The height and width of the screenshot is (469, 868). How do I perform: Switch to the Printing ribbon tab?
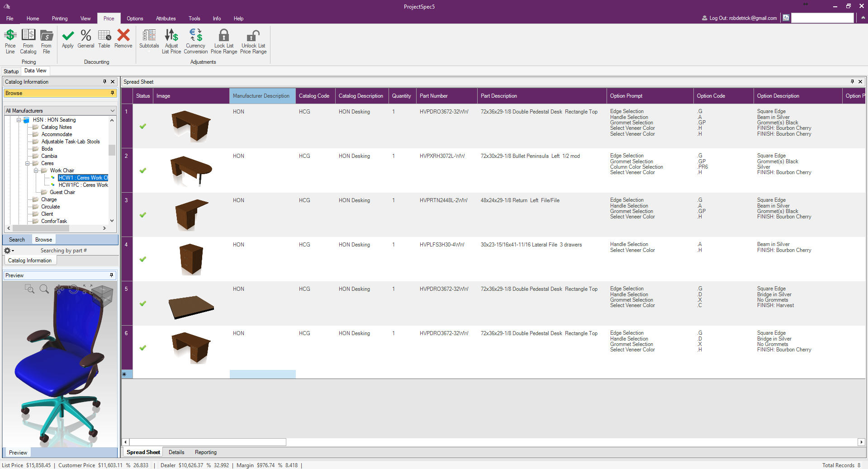tap(60, 19)
